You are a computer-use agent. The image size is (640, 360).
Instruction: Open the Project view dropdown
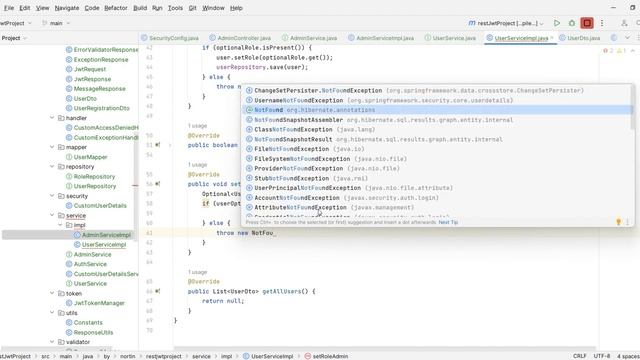click(x=14, y=38)
